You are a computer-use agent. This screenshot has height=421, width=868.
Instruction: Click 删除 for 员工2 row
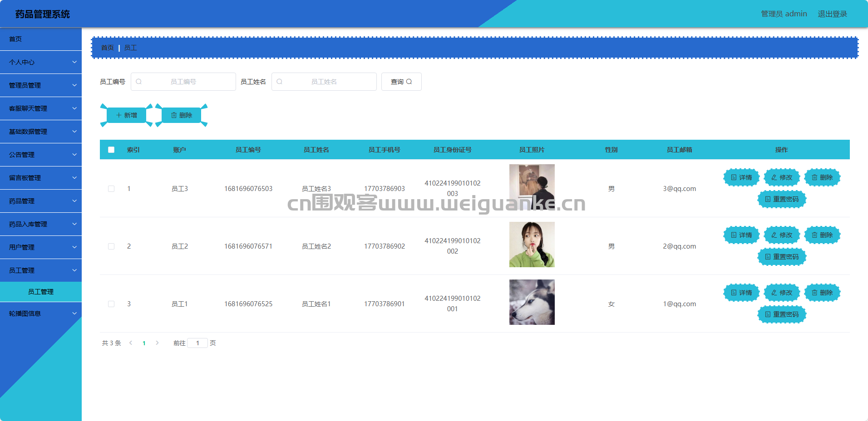coord(822,235)
